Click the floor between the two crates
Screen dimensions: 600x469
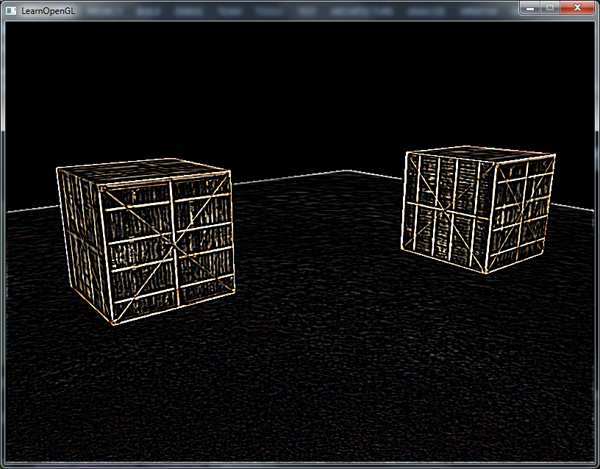[x=320, y=250]
